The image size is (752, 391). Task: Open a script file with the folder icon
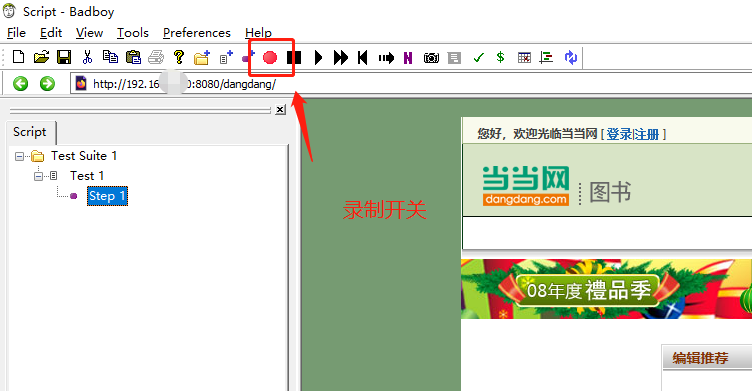41,57
